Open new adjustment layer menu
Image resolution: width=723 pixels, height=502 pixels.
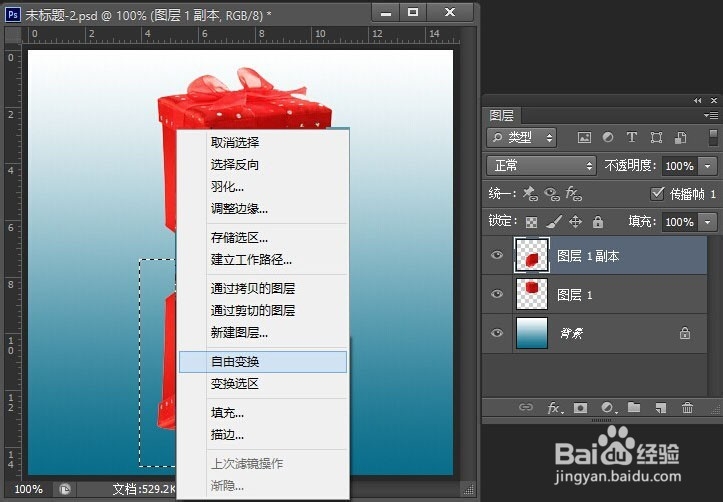coord(609,408)
